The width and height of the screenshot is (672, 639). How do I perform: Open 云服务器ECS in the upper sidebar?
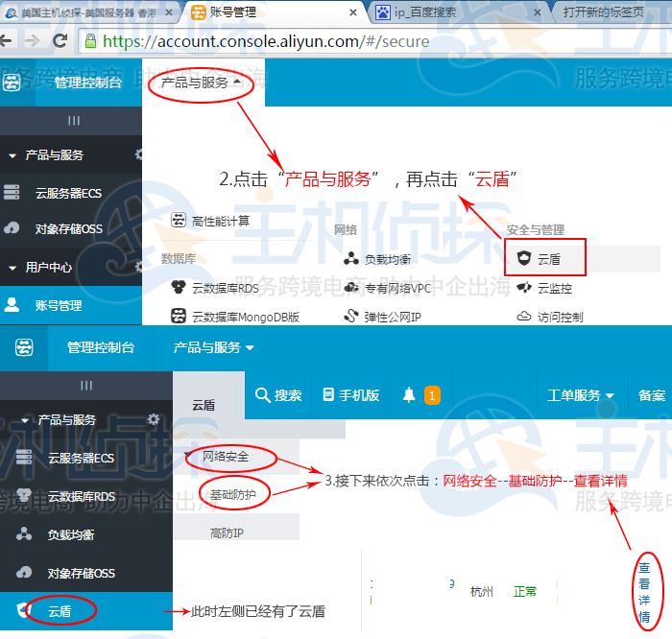pos(68,193)
